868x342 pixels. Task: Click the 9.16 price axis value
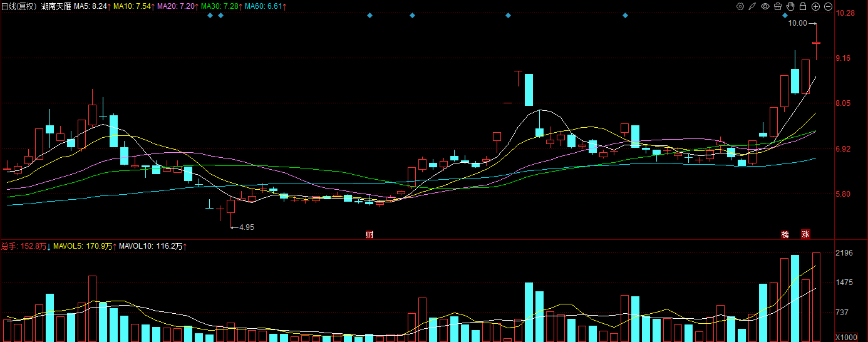click(843, 58)
